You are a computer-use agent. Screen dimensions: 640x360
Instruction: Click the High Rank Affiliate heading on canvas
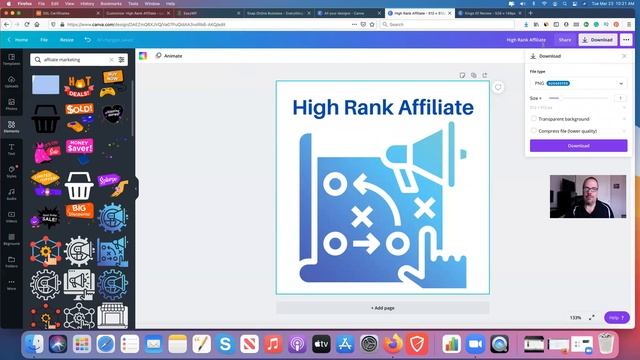coord(383,108)
